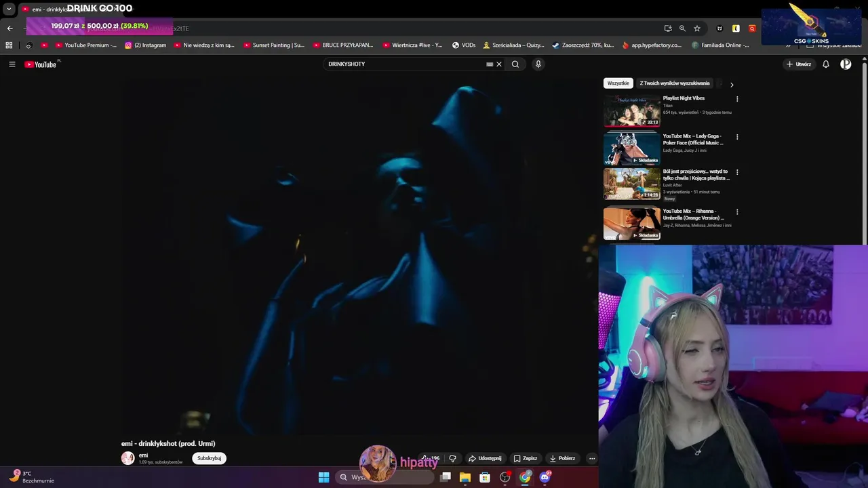Subscribe to emi with Subskrybuj button
Viewport: 868px width, 488px height.
click(x=210, y=458)
